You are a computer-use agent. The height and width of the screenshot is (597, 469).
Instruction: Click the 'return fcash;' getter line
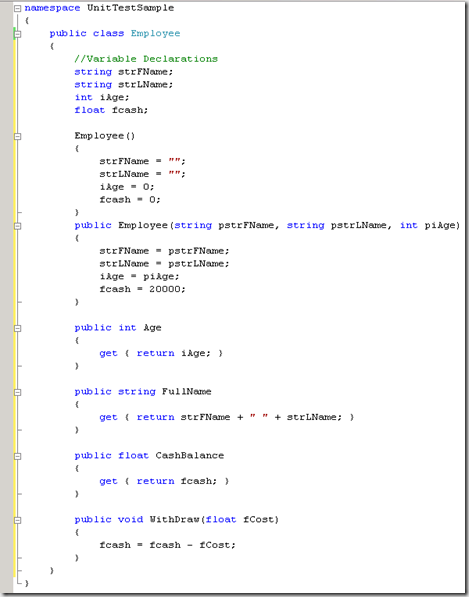pos(164,481)
